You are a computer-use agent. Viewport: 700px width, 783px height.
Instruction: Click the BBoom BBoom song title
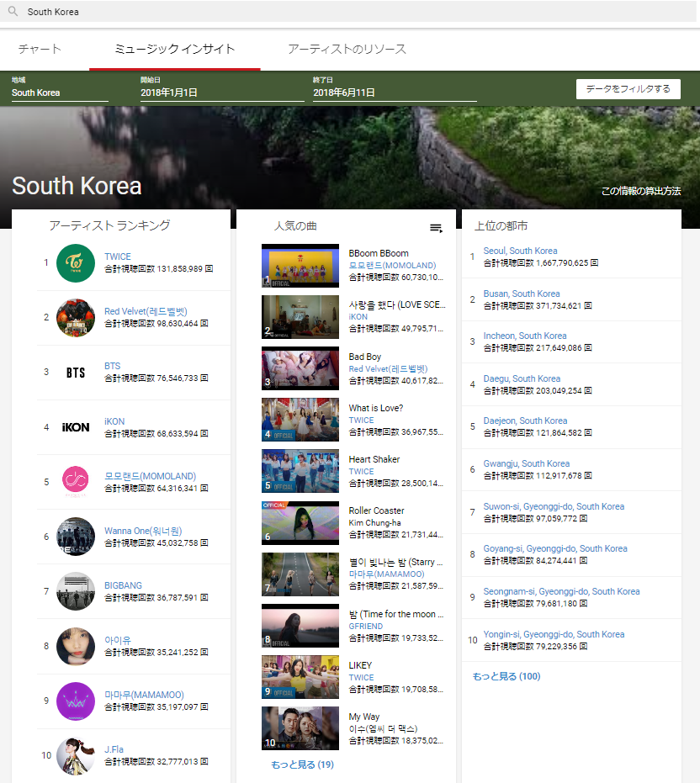pyautogui.click(x=379, y=253)
